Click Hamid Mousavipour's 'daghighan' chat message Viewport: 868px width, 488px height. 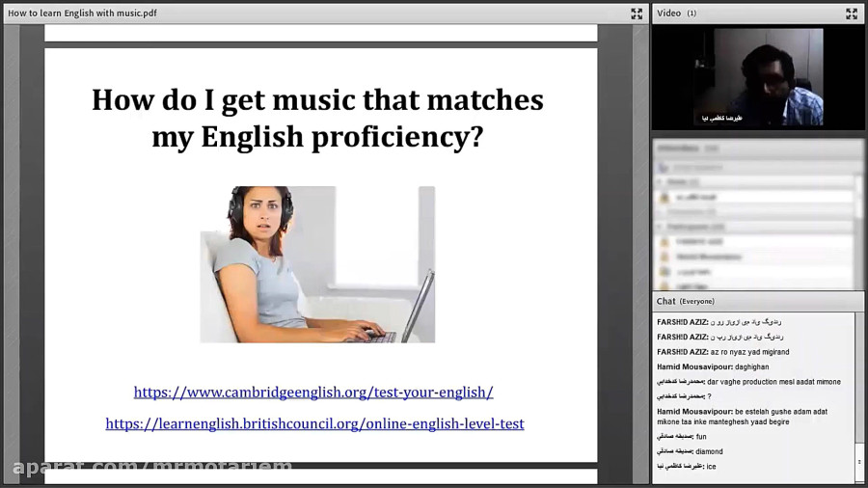[713, 366]
